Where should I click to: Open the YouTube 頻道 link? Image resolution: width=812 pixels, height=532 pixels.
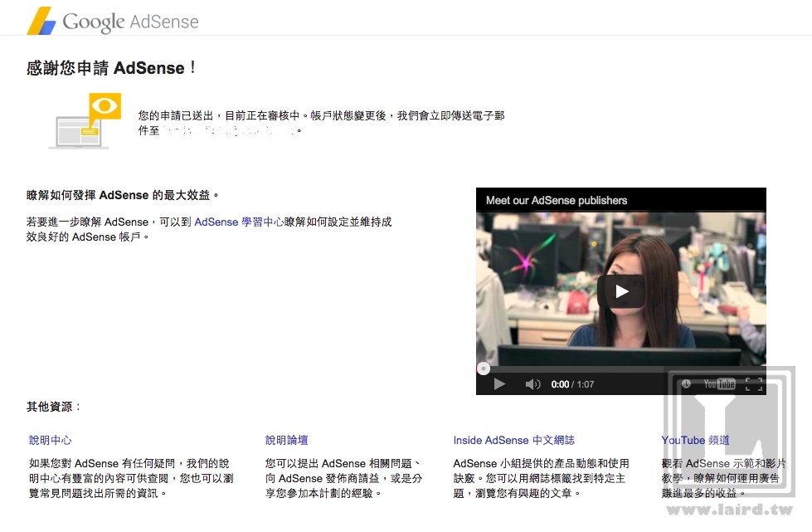pyautogui.click(x=696, y=441)
